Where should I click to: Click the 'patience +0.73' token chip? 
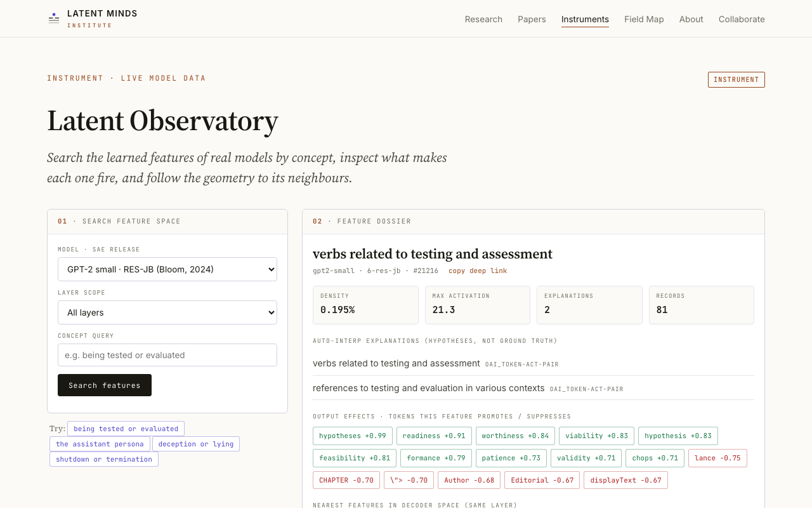point(511,458)
